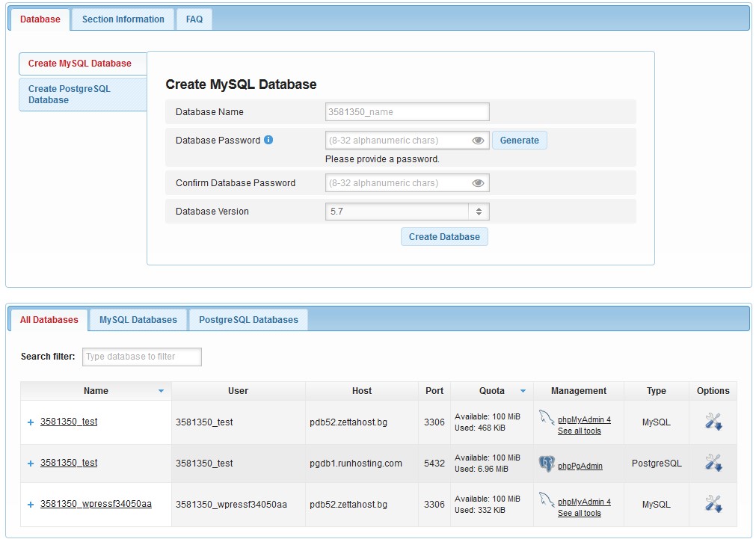Image resolution: width=756 pixels, height=545 pixels.
Task: Click the Generate password button
Action: tap(519, 141)
